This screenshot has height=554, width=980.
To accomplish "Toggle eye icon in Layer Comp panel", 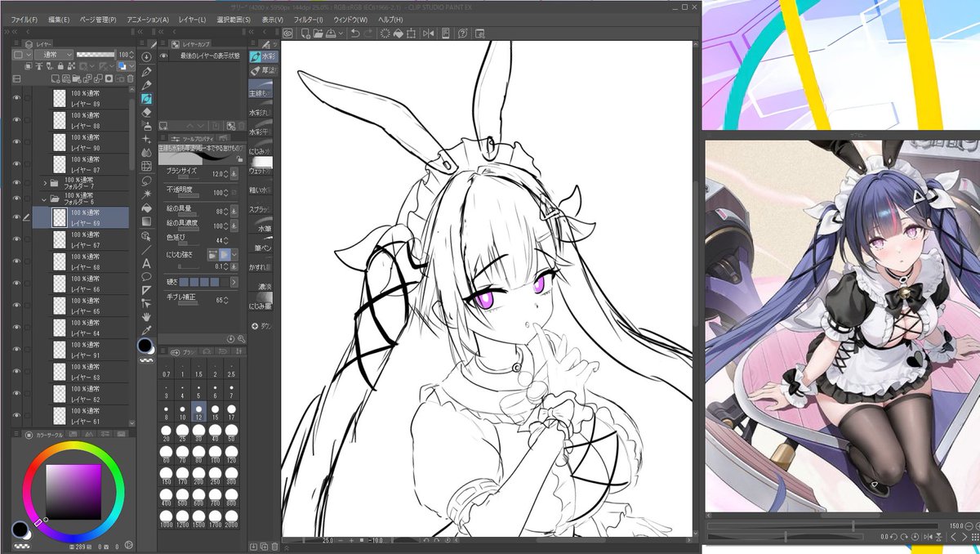I will [x=163, y=56].
